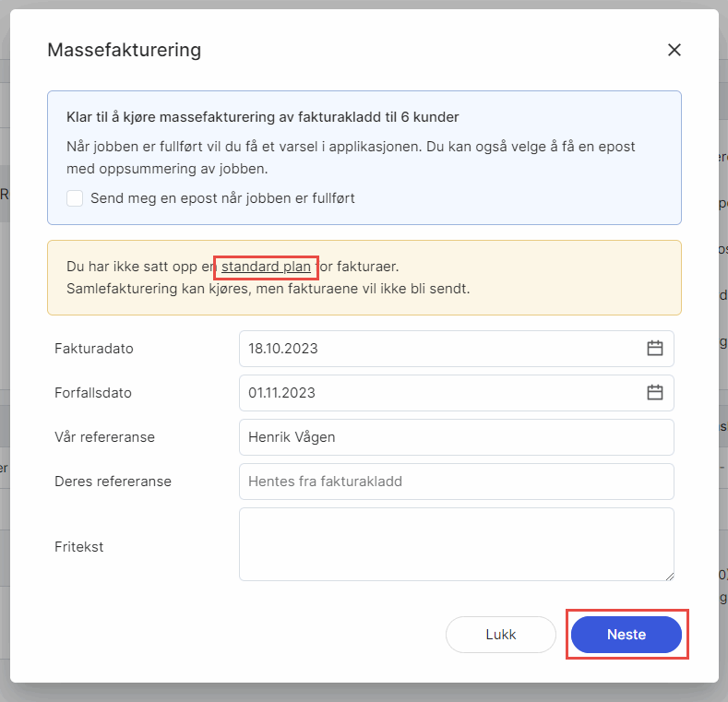Click the 'Vår refereranse' label
The image size is (728, 702).
point(104,437)
